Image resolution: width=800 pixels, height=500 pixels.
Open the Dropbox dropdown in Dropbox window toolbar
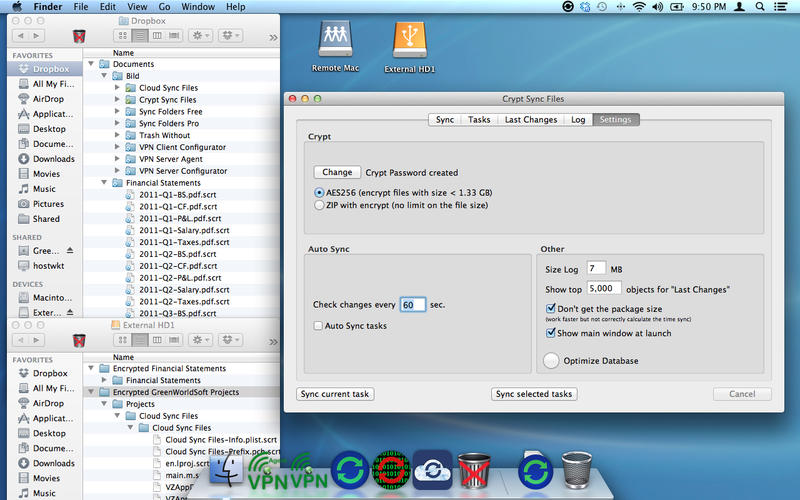tap(231, 36)
